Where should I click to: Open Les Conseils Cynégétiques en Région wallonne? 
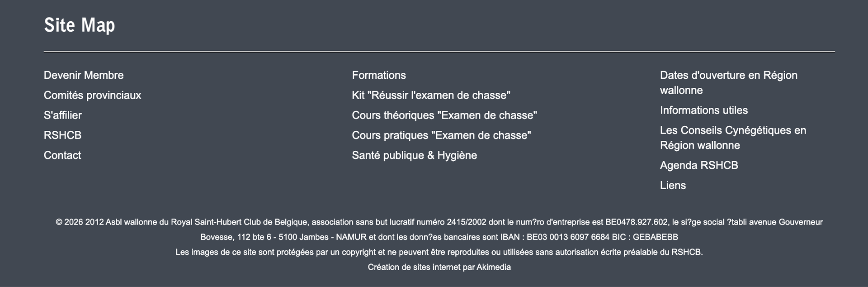[x=733, y=138]
